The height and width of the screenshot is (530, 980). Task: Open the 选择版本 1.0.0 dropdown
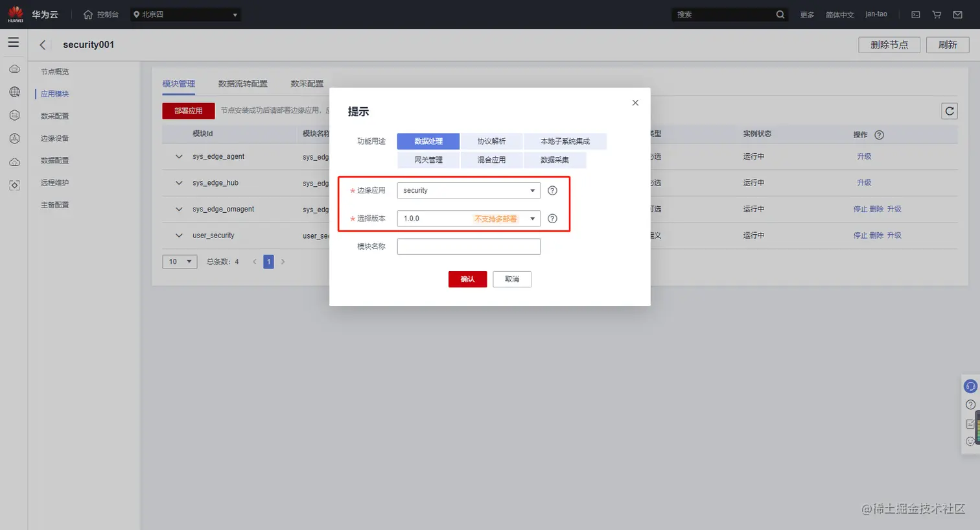(469, 219)
